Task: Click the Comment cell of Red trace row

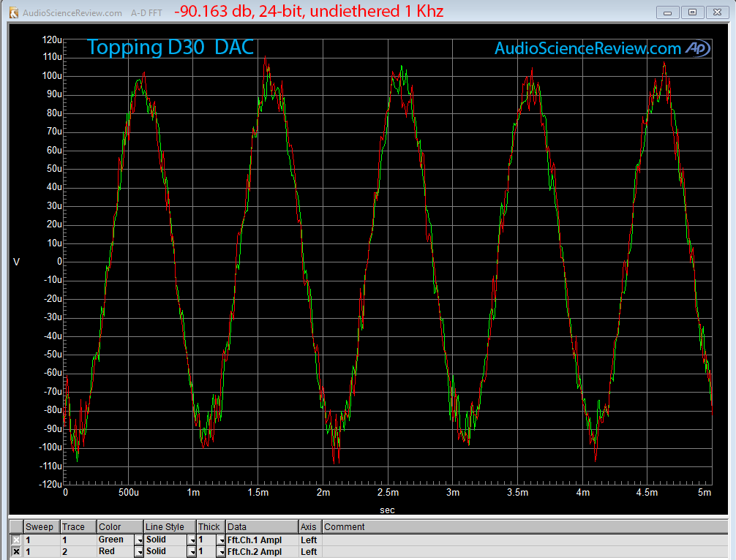Action: (x=525, y=552)
